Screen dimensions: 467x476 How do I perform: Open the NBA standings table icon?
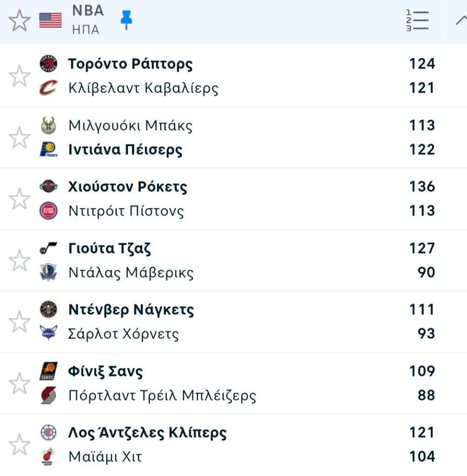click(x=417, y=20)
